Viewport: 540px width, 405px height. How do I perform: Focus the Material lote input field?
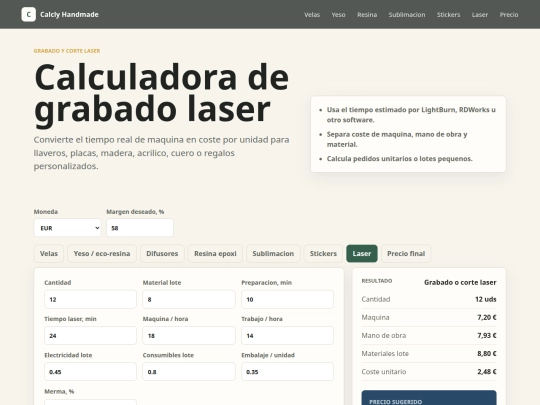189,299
